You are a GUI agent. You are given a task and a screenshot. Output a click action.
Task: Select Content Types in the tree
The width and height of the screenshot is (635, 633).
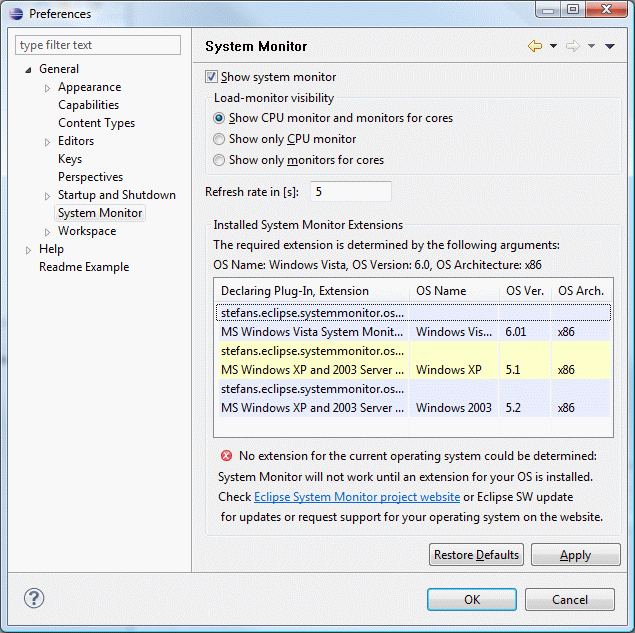tap(96, 123)
